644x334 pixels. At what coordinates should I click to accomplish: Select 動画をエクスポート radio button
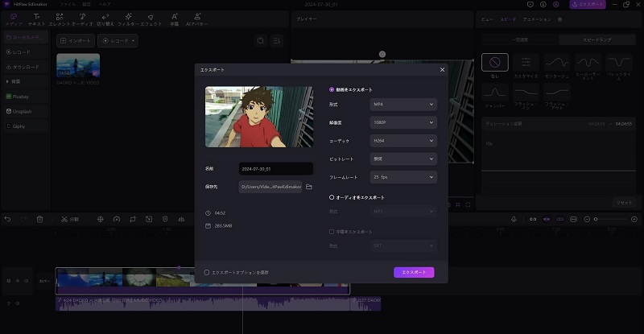(332, 89)
